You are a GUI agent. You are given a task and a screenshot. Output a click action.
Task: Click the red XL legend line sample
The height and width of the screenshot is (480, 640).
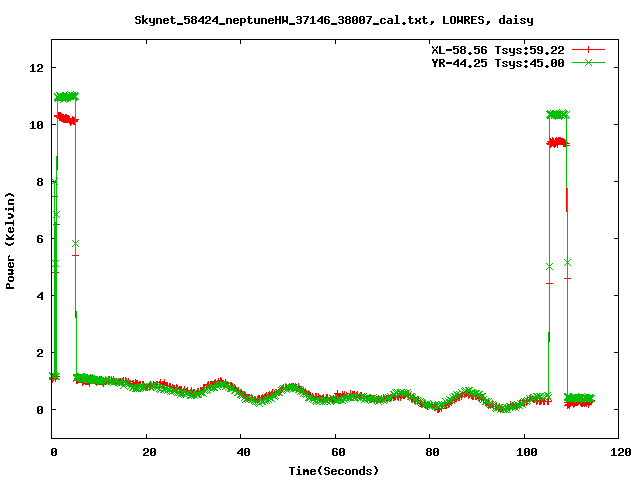tap(588, 50)
